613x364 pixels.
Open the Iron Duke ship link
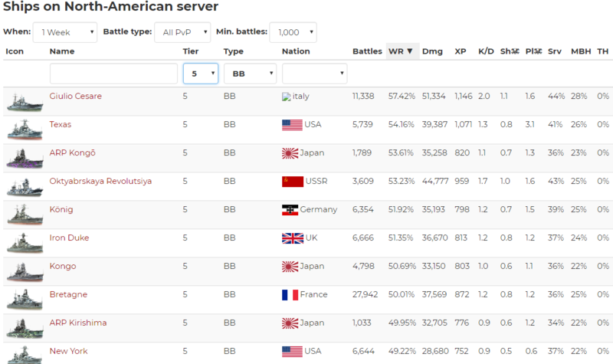pyautogui.click(x=69, y=238)
